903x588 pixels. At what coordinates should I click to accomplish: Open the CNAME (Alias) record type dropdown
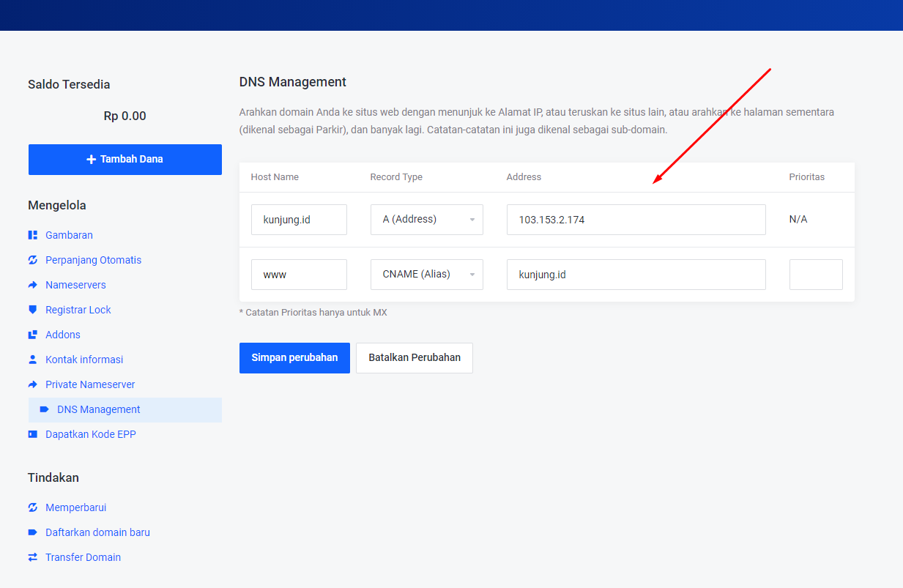click(426, 275)
